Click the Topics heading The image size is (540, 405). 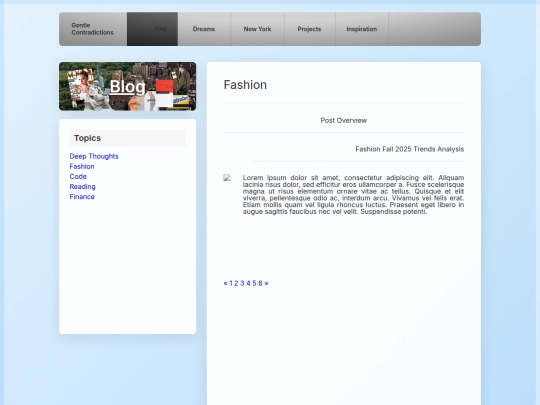click(87, 138)
